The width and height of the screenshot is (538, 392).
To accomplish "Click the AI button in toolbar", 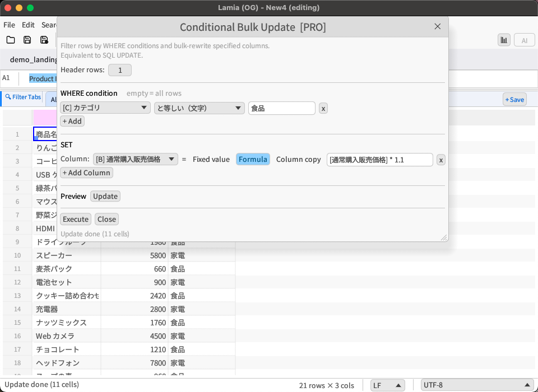I will pos(525,40).
